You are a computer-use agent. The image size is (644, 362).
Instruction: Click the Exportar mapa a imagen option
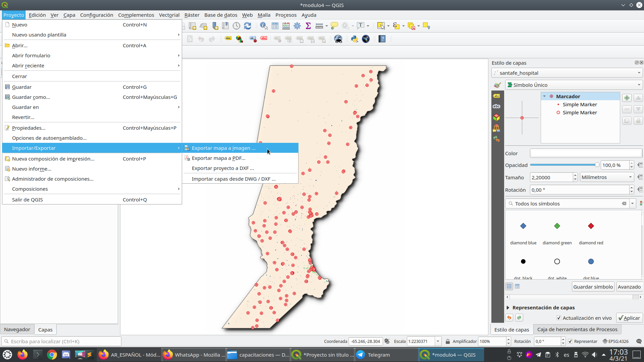click(x=223, y=147)
